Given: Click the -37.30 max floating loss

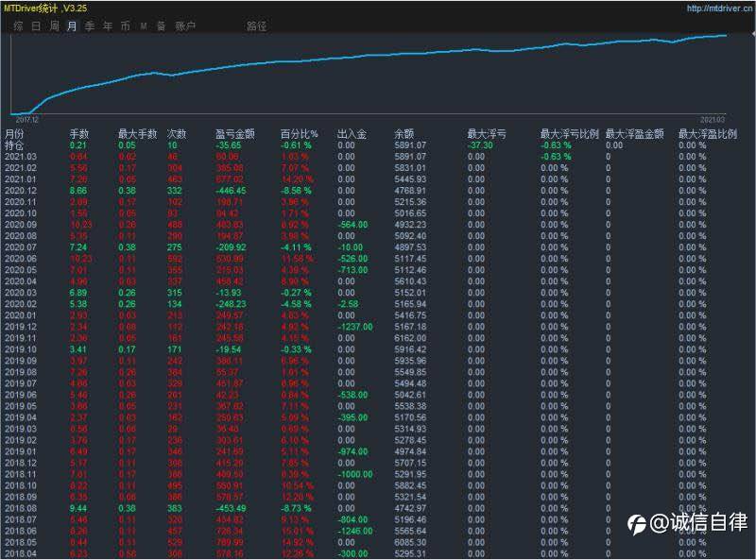Looking at the screenshot, I should [480, 145].
